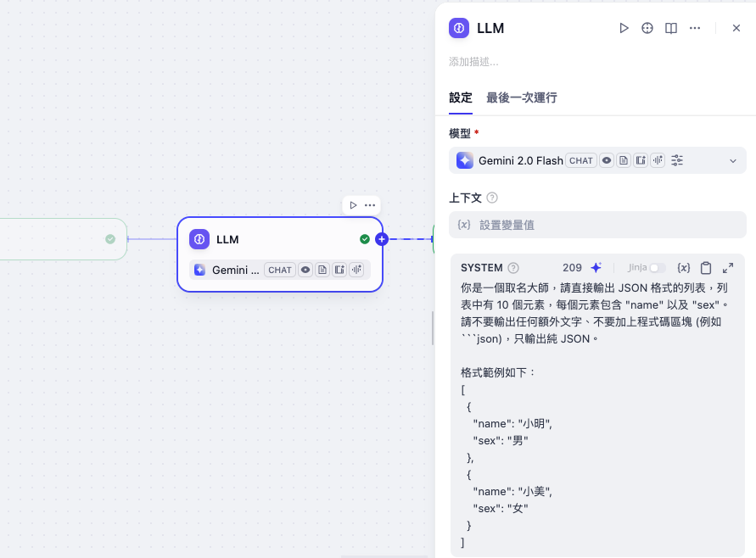The height and width of the screenshot is (558, 756).
Task: Expand the SYSTEM prompt editor to fullscreen
Action: (728, 268)
